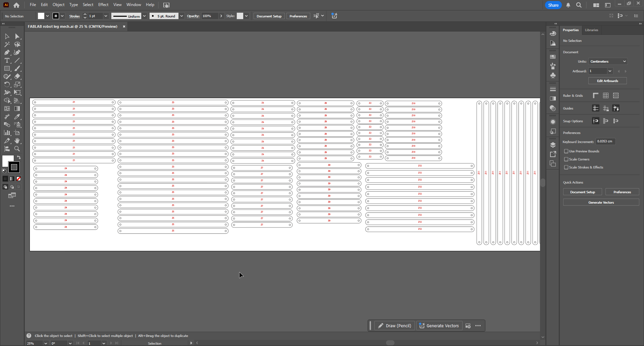The height and width of the screenshot is (346, 644).
Task: Expand the Opacity slider arrow
Action: click(x=221, y=16)
